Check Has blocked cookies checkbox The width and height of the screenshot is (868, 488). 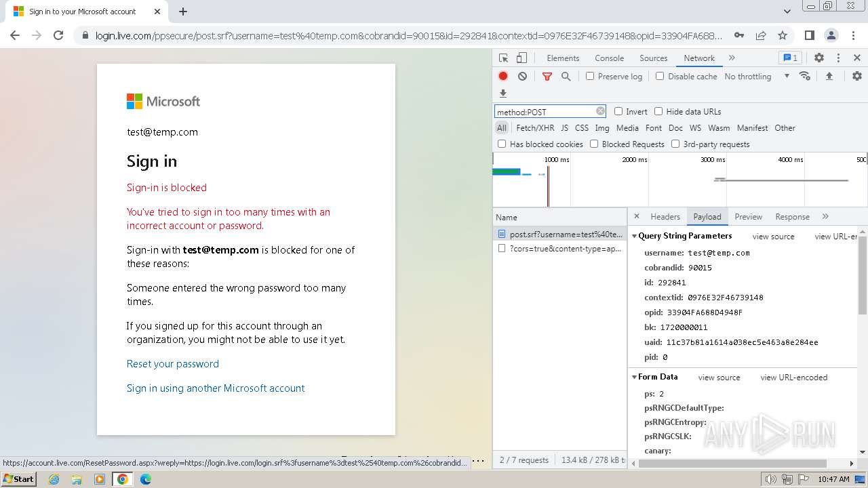(x=502, y=144)
